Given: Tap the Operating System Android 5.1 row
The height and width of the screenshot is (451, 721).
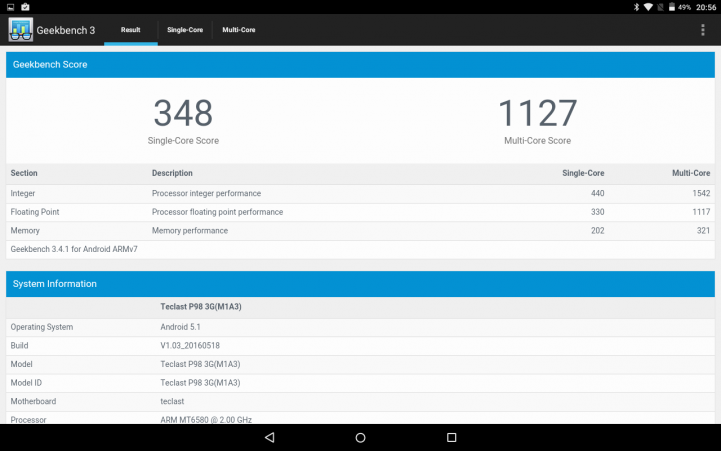Looking at the screenshot, I should pos(360,327).
